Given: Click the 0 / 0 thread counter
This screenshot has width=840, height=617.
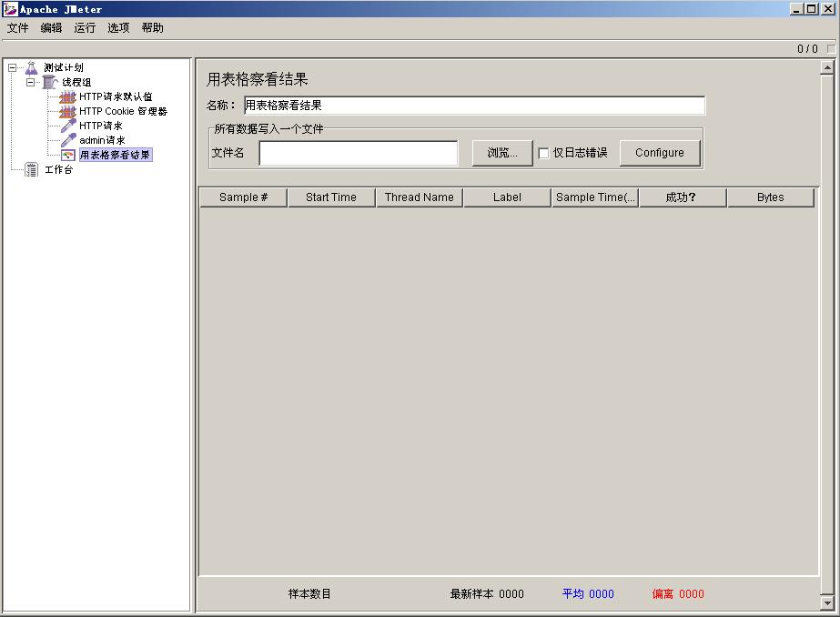Looking at the screenshot, I should [x=807, y=49].
